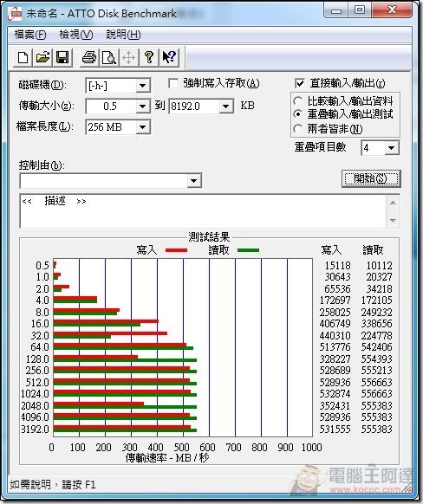The width and height of the screenshot is (423, 504).
Task: Select the 兩者皆非 radio button
Action: point(298,129)
